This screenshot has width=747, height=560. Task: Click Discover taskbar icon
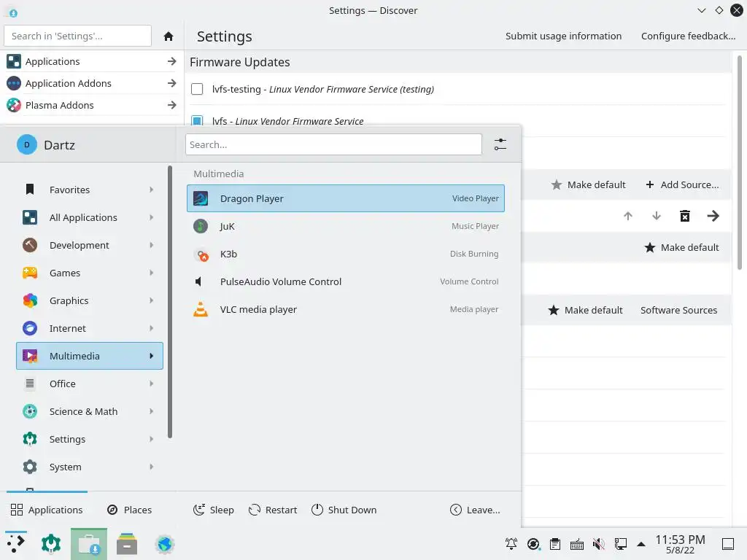click(88, 544)
